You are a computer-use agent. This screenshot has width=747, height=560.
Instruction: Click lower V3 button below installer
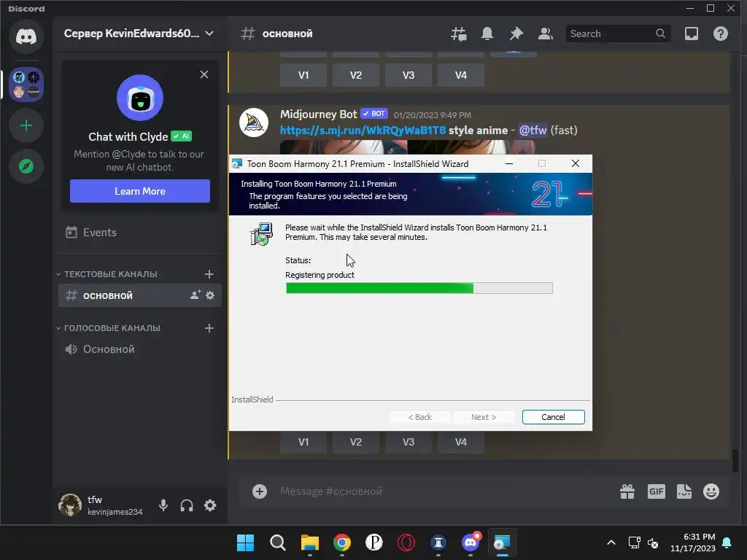coord(409,442)
